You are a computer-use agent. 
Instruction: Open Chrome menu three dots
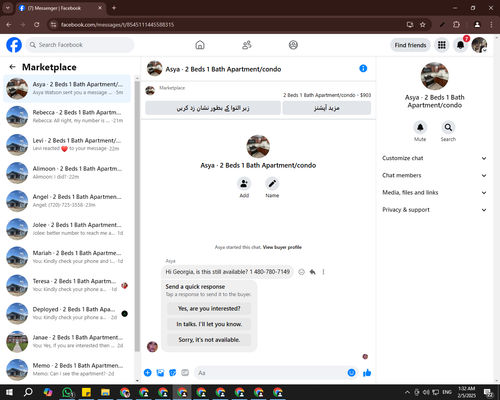(x=491, y=25)
